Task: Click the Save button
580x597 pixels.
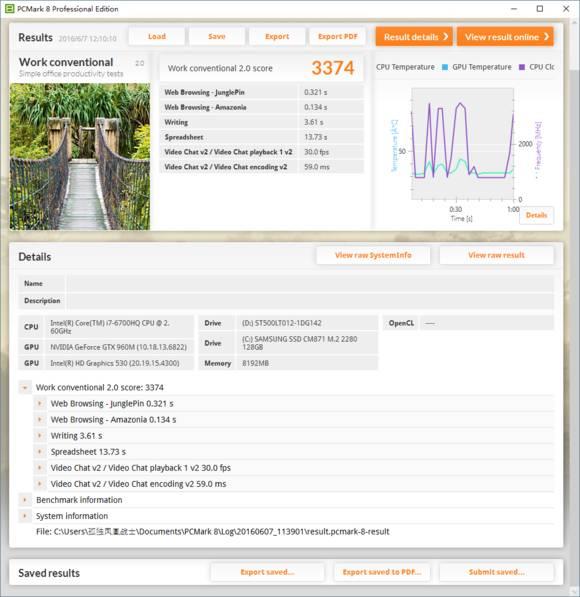Action: coord(217,37)
